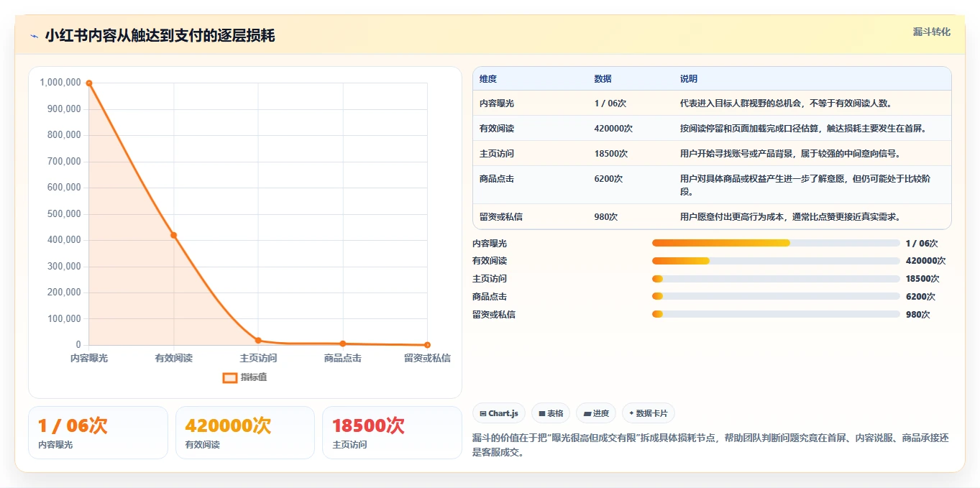980x488 pixels.
Task: Click the 留资或私信 data point on the line
Action: click(x=427, y=345)
